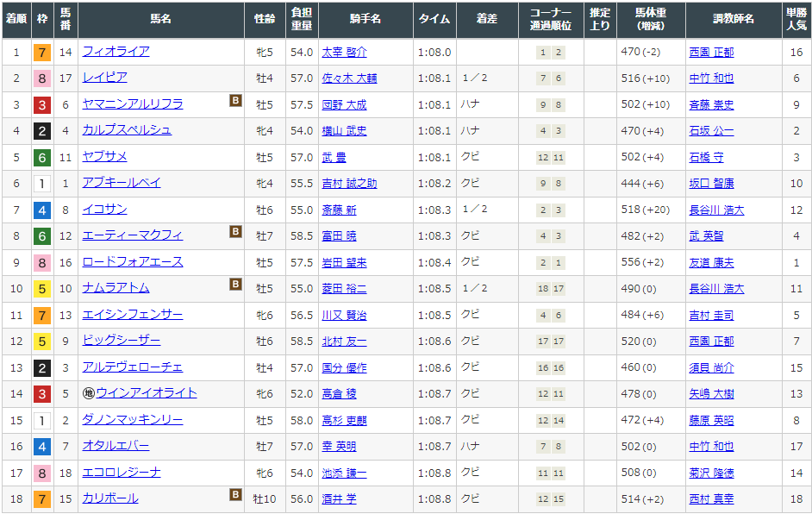The height and width of the screenshot is (514, 812).
Task: Click the blinker B icon beside ナムラアトム
Action: [x=235, y=285]
